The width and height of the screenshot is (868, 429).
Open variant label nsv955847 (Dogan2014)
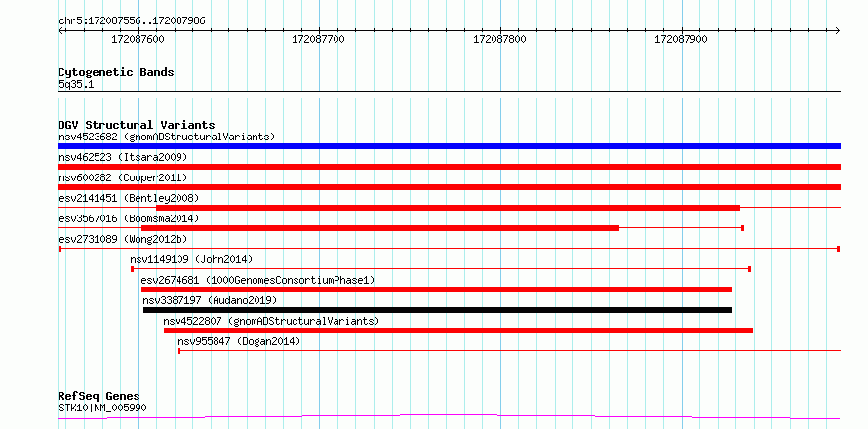(x=239, y=341)
